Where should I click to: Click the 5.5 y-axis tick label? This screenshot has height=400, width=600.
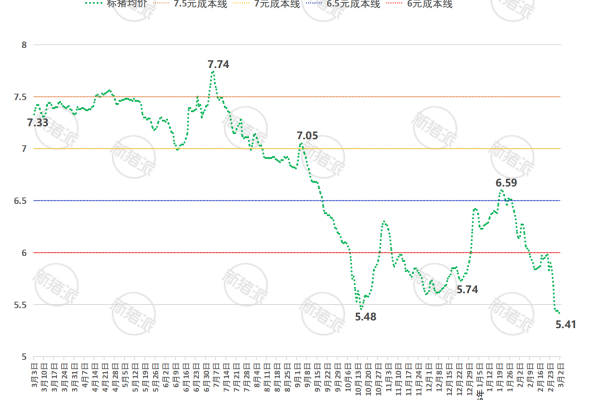pyautogui.click(x=17, y=304)
